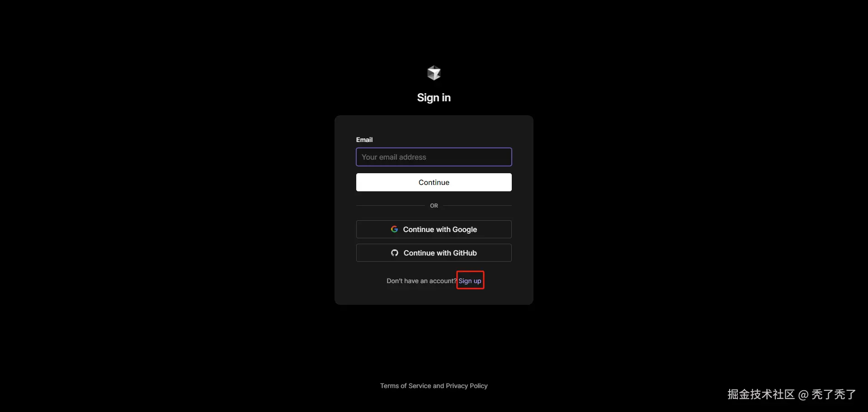Open the Sign up link
Screen dimensions: 868x412
coord(470,281)
